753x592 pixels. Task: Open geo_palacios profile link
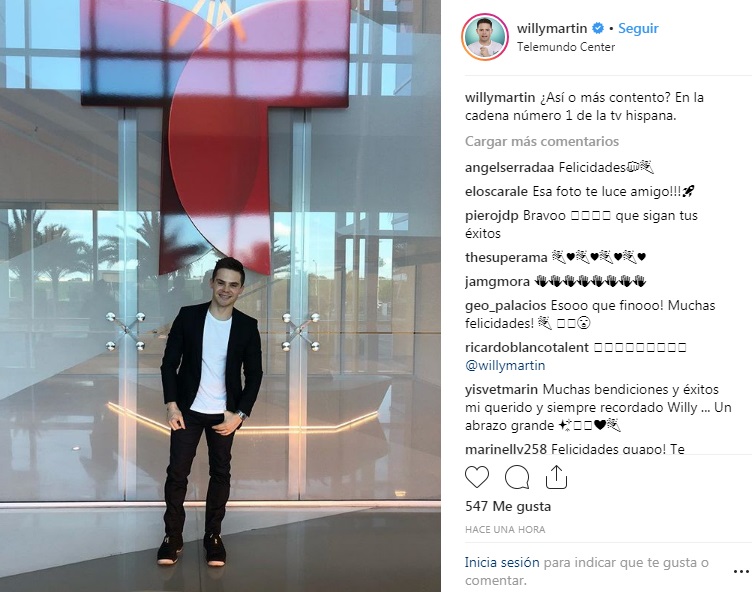click(x=505, y=305)
